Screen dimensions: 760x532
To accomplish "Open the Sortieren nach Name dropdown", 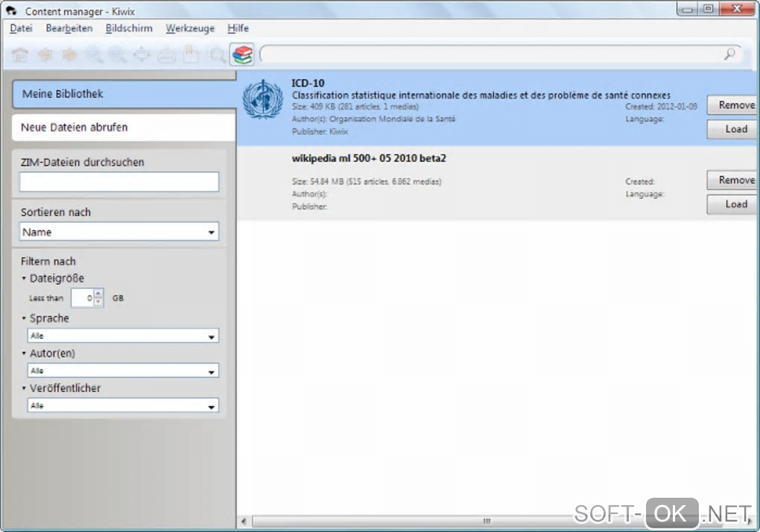I will click(119, 232).
